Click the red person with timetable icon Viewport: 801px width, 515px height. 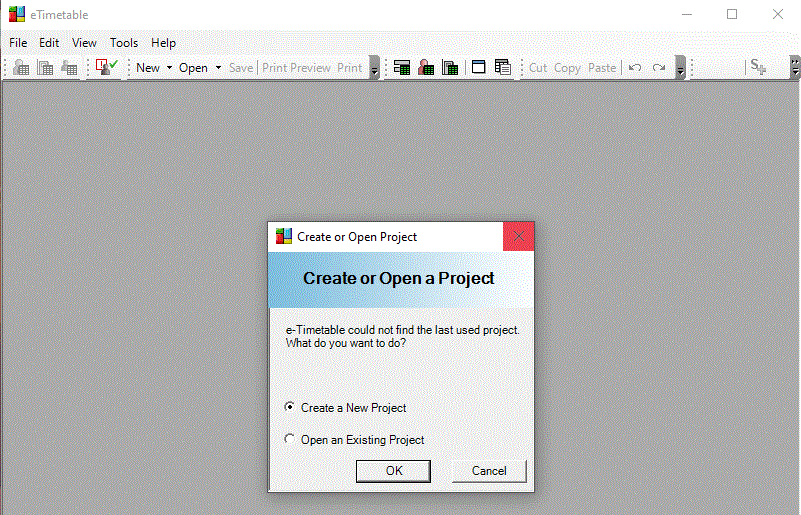pyautogui.click(x=426, y=67)
